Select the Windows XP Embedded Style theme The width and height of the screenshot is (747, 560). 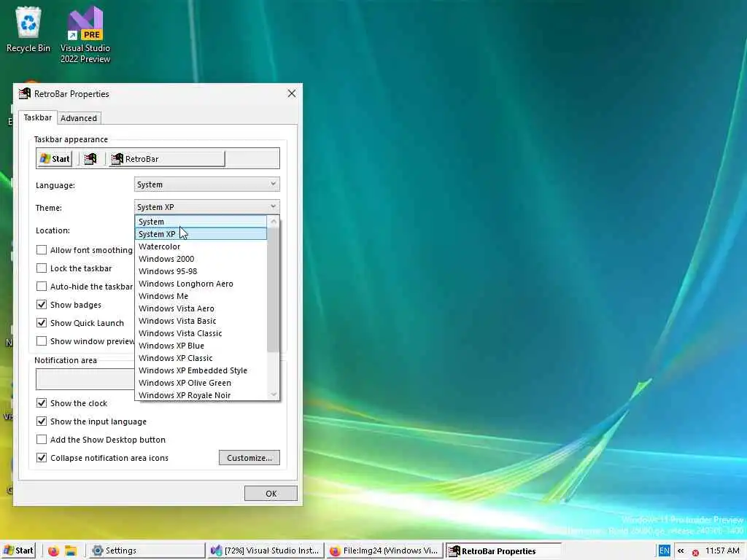tap(201, 370)
